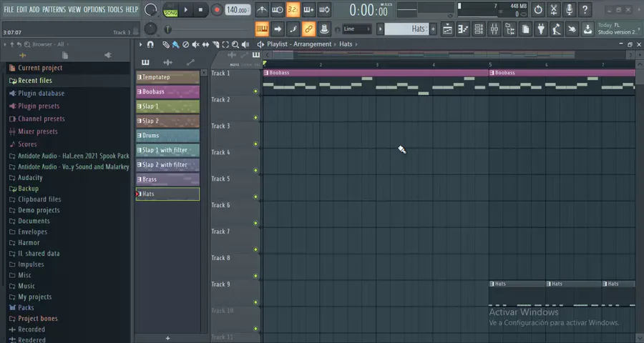
Task: Select the Draw pencil tool
Action: click(x=165, y=44)
